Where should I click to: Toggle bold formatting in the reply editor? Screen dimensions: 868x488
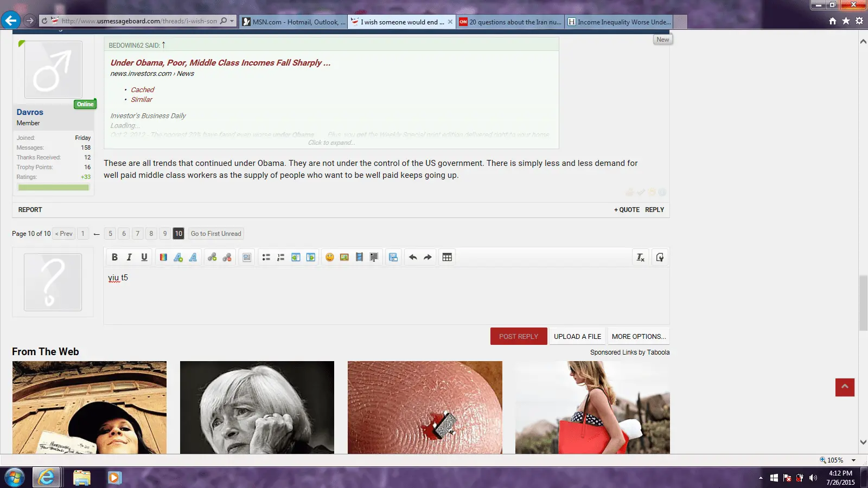click(x=114, y=257)
